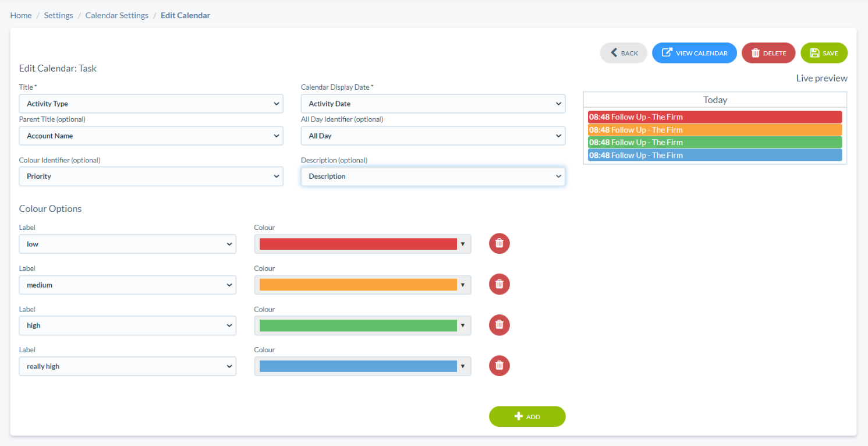This screenshot has height=446, width=868.
Task: Open the green colour picker
Action: 363,325
